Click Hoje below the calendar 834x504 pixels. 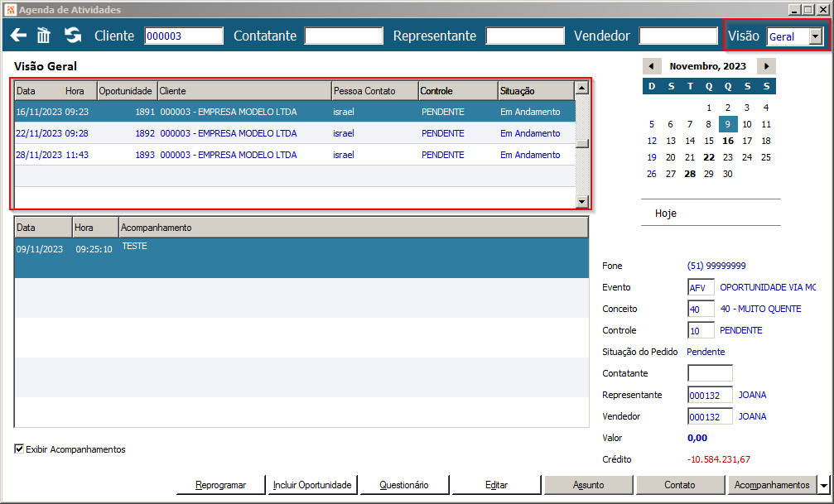point(666,213)
